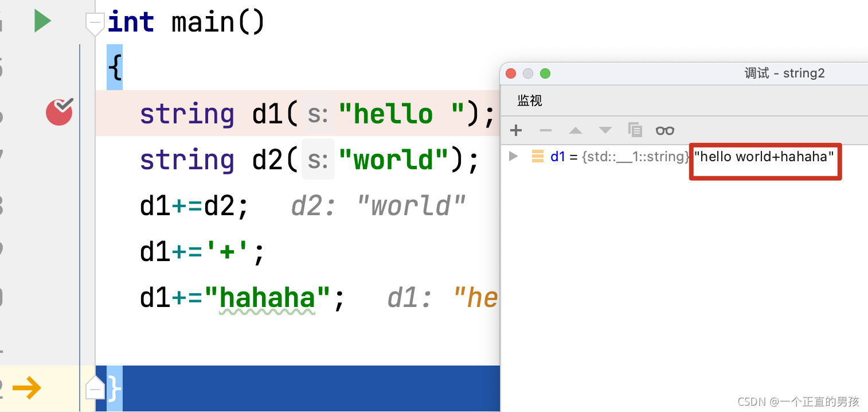Click the opening brace of main
This screenshot has height=412, width=868.
pos(115,68)
